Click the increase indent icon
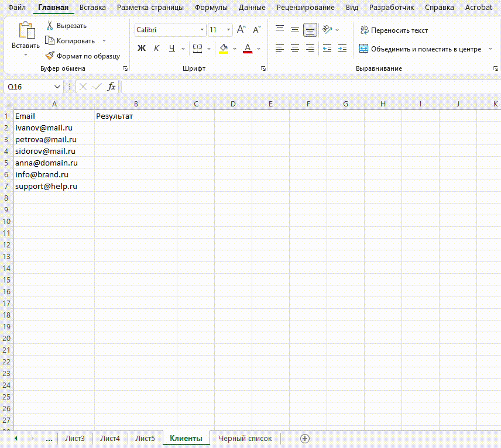Image resolution: width=501 pixels, height=448 pixels. click(x=342, y=49)
